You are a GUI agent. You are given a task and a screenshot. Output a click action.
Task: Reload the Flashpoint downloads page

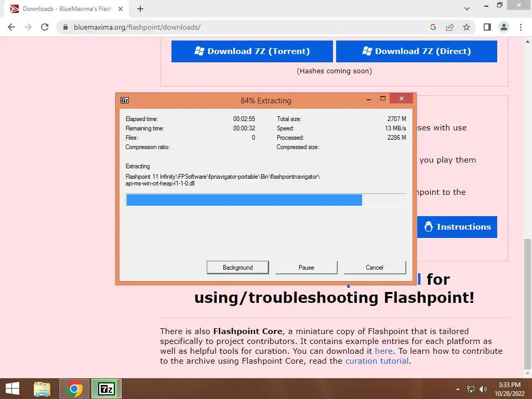(x=45, y=27)
